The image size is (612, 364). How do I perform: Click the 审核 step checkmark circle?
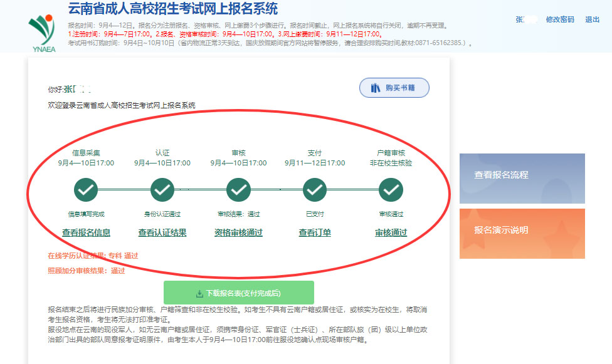238,189
